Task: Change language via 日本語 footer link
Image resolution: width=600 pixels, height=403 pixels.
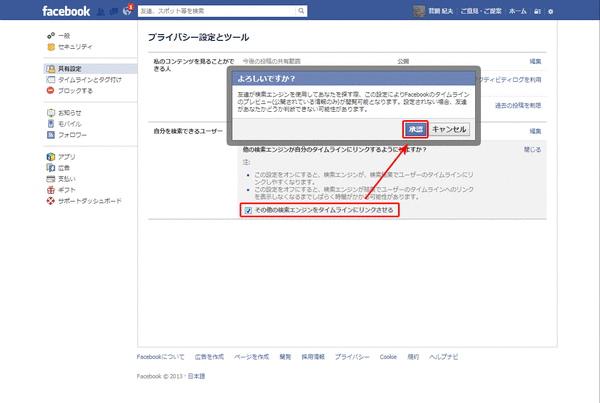Action: pyautogui.click(x=196, y=376)
